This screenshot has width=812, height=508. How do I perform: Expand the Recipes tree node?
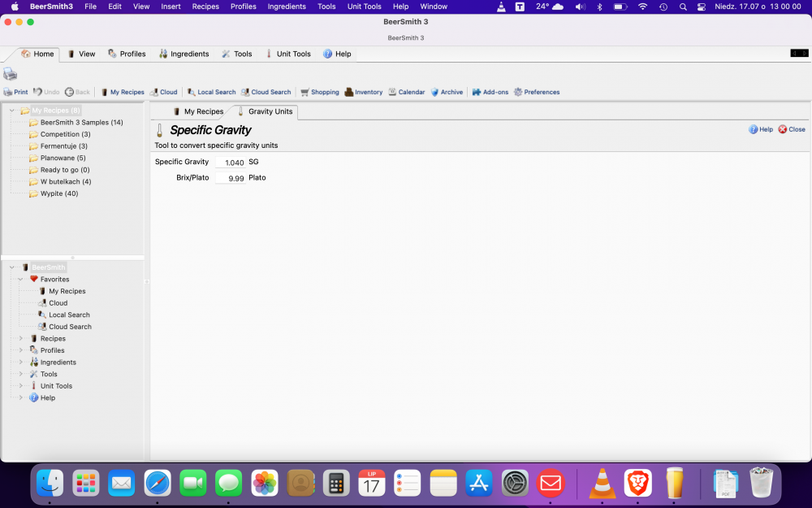pos(21,338)
